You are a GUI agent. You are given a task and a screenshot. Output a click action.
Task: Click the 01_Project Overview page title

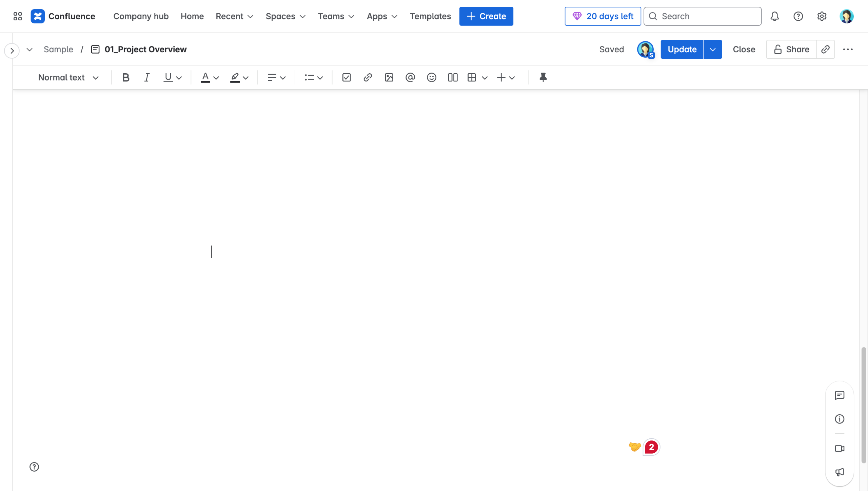pos(145,50)
